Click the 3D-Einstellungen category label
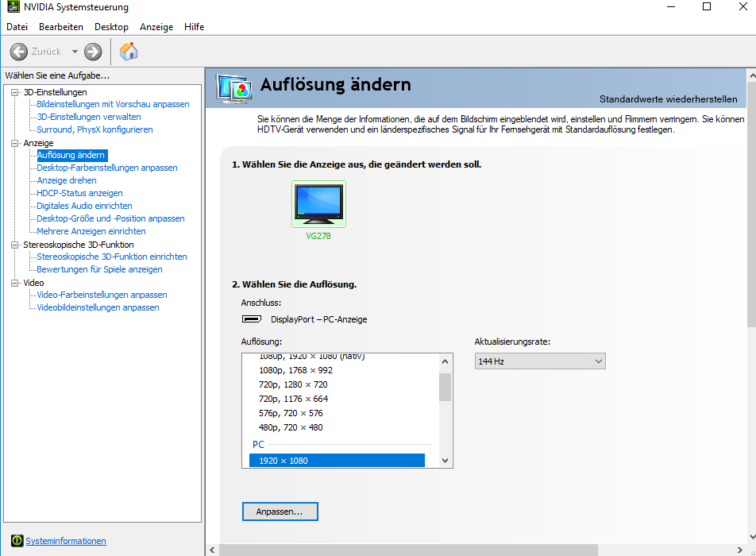 click(55, 92)
